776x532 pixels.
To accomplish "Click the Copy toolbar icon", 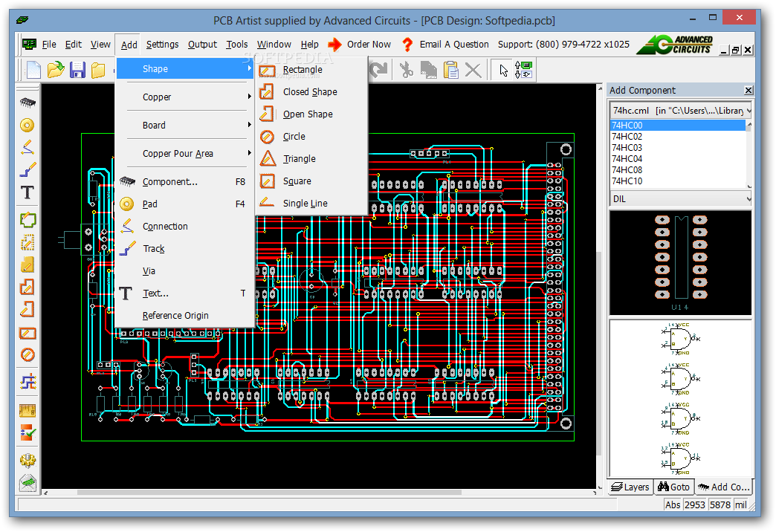I will (x=429, y=70).
